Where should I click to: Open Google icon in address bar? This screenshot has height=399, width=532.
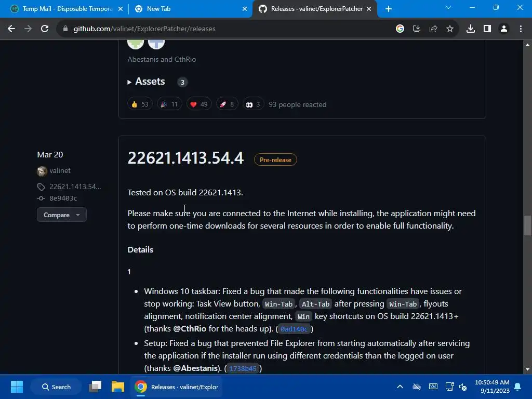(400, 29)
